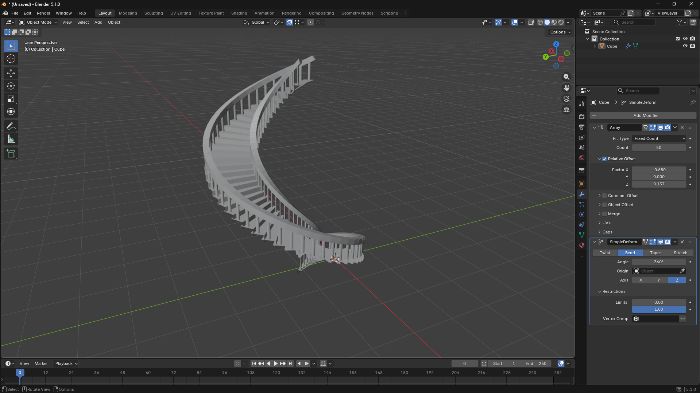Open the Render menu
Screen dimensions: 700x393
click(x=43, y=13)
